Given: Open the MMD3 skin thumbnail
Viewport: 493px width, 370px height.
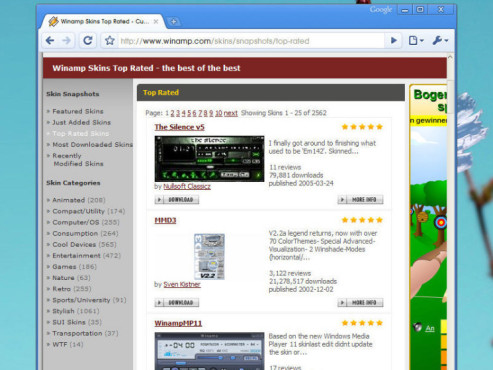Looking at the screenshot, I should pos(209,256).
